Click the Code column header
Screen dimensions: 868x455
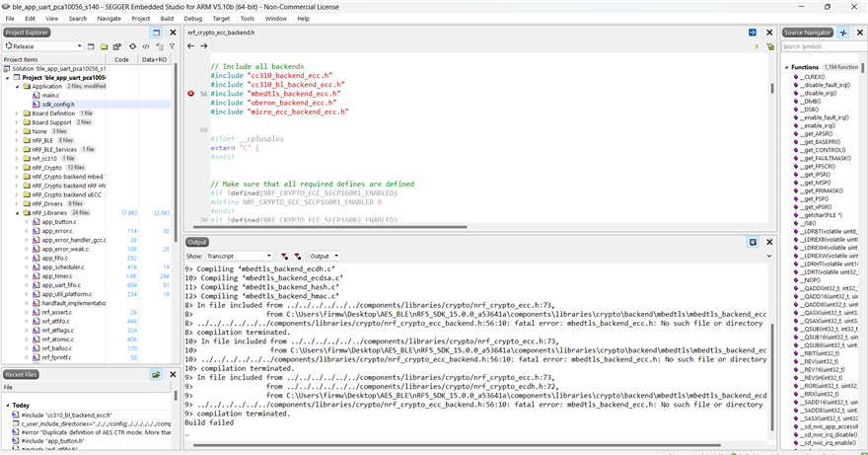click(x=121, y=59)
